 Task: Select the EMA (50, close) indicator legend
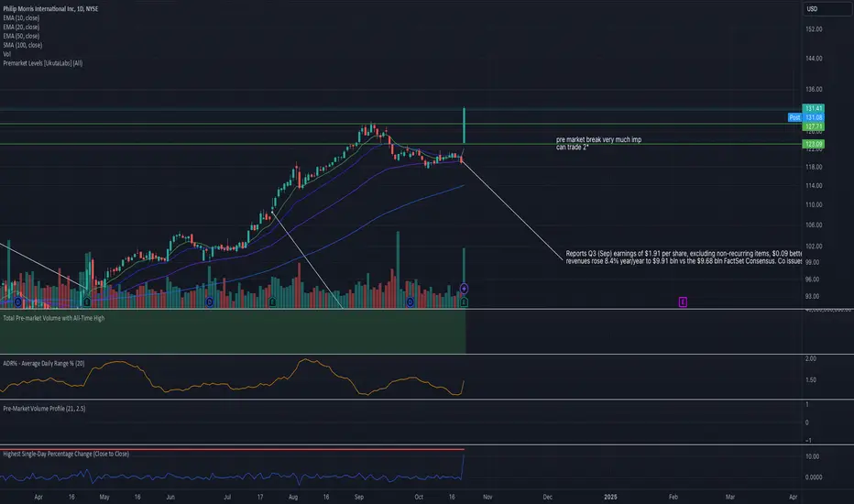[21, 36]
